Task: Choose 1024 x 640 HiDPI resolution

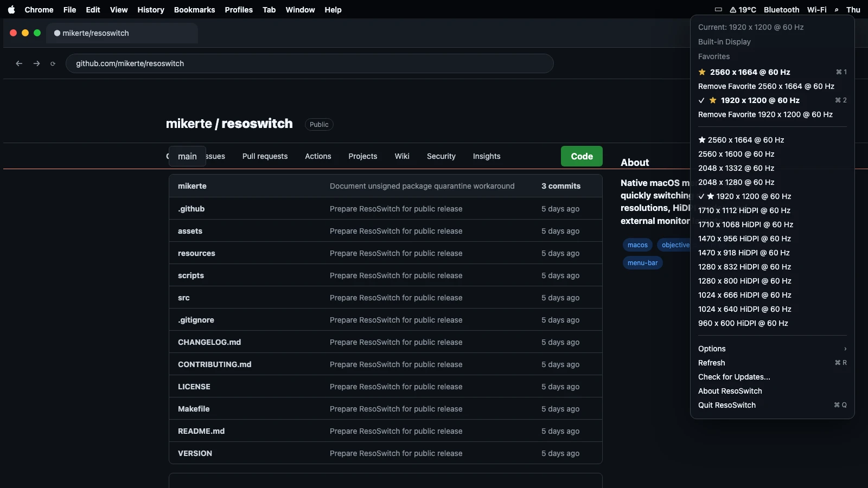Action: pyautogui.click(x=773, y=309)
